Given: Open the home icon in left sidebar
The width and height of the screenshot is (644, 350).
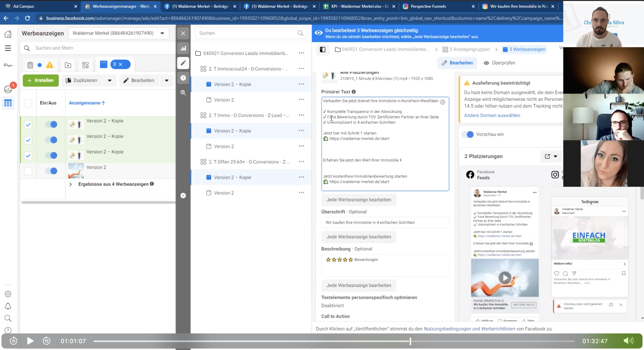Looking at the screenshot, I should [8, 34].
